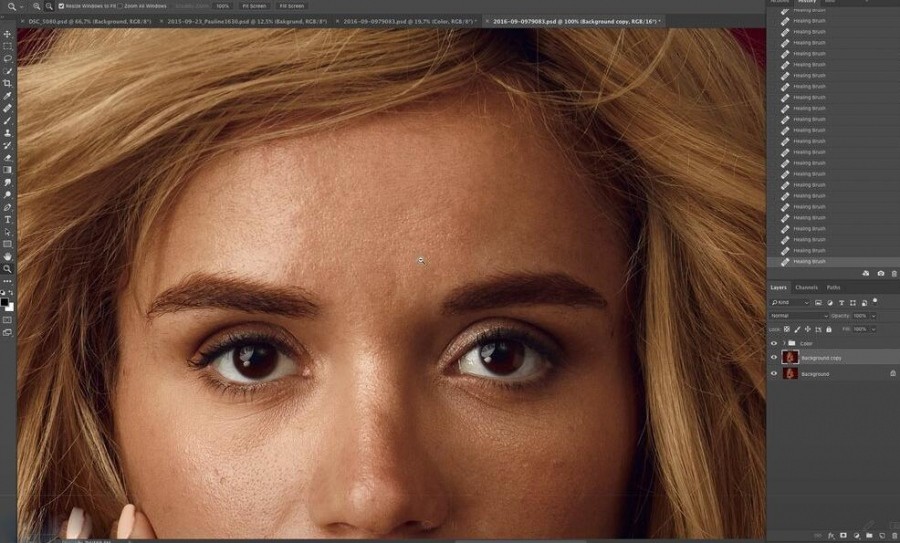Switch to the Layers tab

coord(778,288)
